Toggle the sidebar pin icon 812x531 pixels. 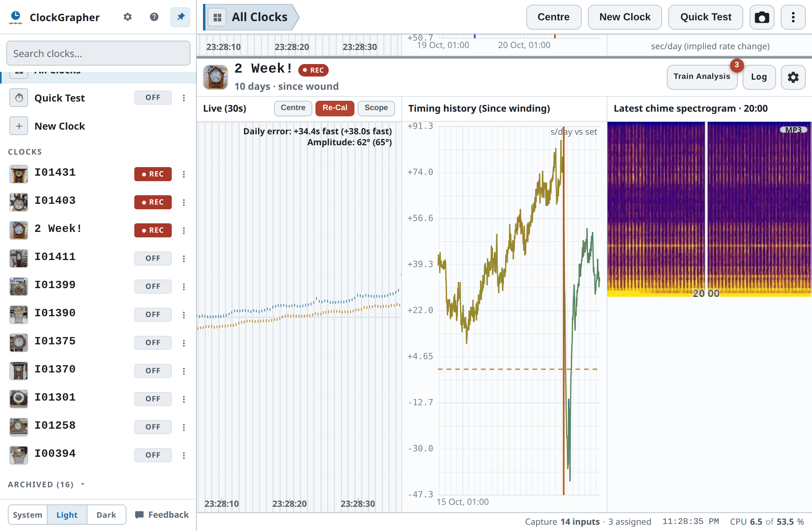click(180, 17)
